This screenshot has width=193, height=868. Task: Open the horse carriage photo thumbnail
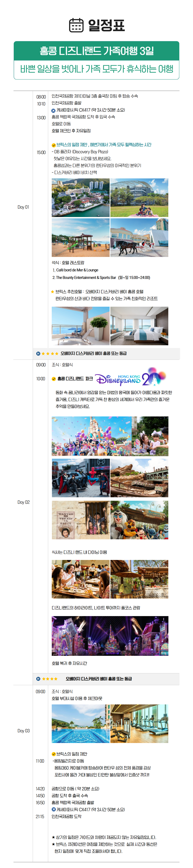pos(139,238)
